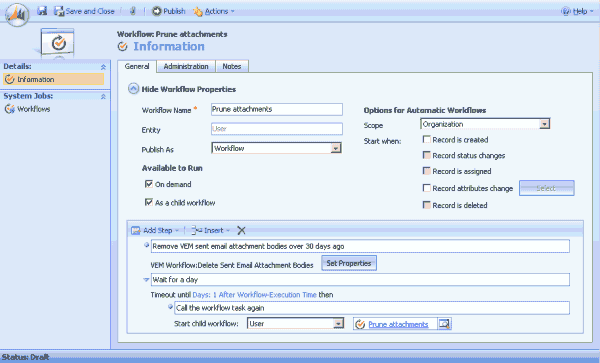
Task: Click the bullet icon beside Call the workflow step
Action: pos(170,307)
